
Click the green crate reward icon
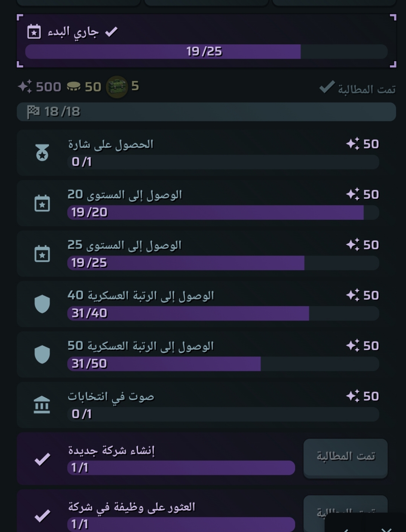click(x=117, y=87)
